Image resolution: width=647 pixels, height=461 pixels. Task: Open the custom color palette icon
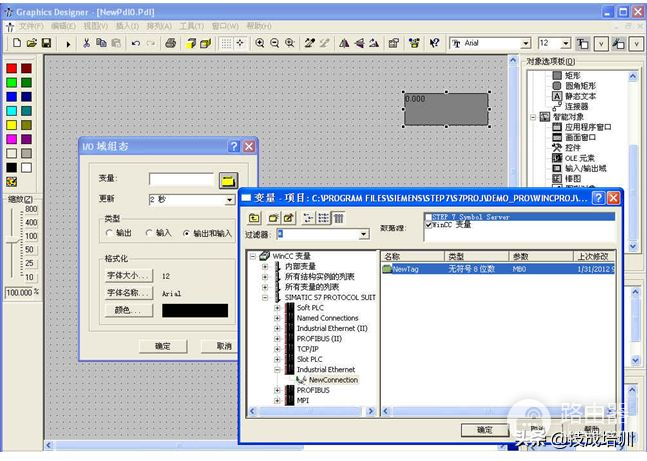[x=11, y=182]
